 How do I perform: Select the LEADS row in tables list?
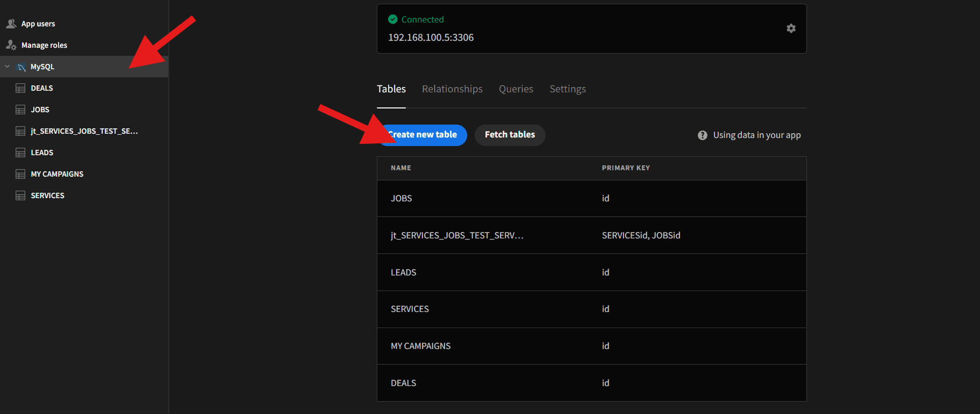pos(591,272)
